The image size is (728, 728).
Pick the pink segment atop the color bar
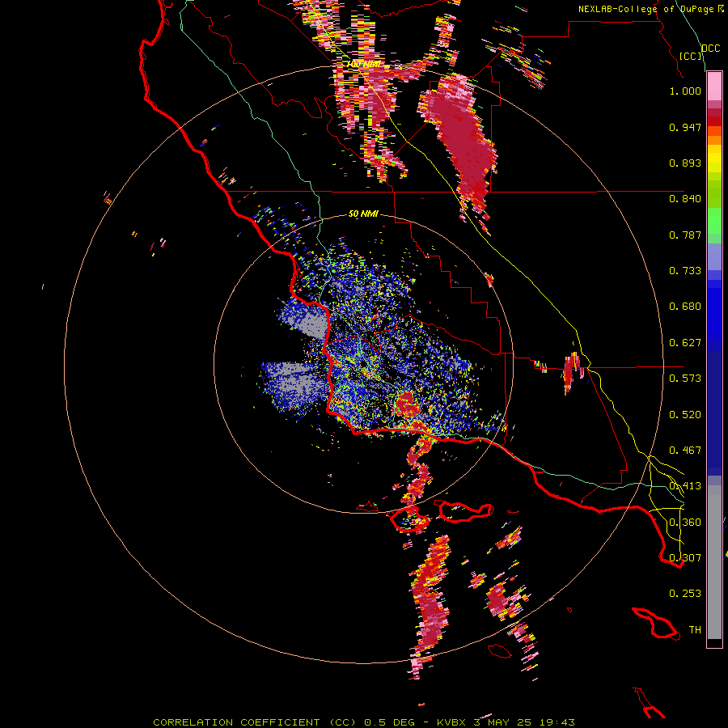714,87
